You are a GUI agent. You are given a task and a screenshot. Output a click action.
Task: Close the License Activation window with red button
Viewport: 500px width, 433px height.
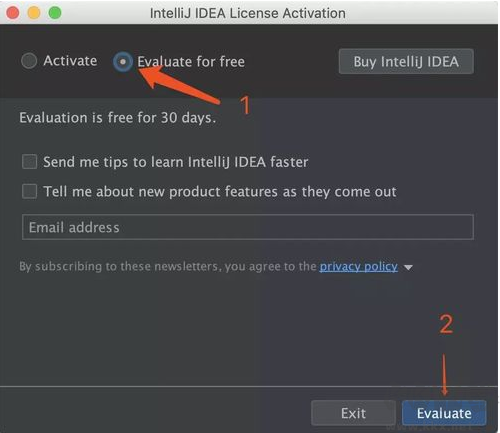click(13, 13)
